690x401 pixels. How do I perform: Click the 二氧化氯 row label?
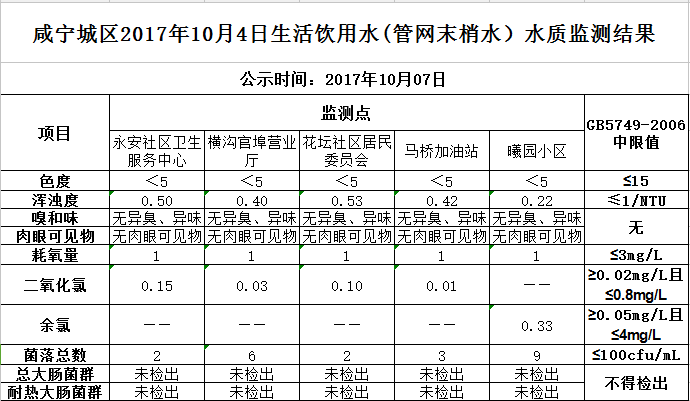54,286
